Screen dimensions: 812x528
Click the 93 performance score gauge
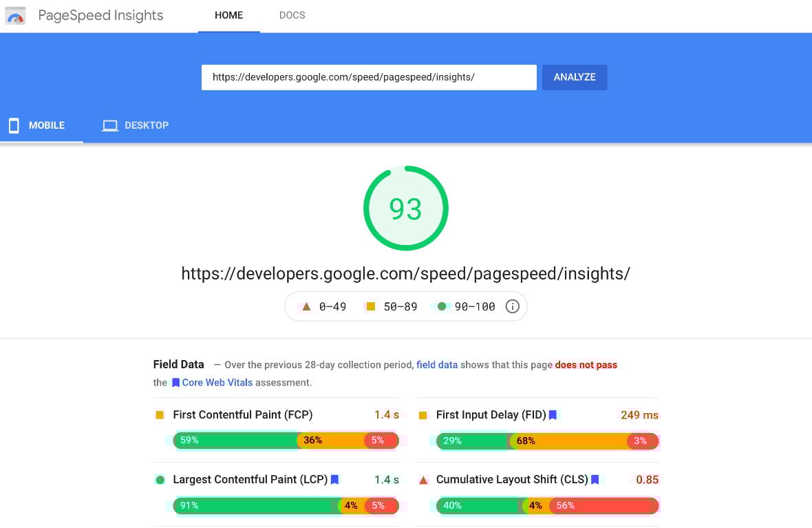point(405,209)
